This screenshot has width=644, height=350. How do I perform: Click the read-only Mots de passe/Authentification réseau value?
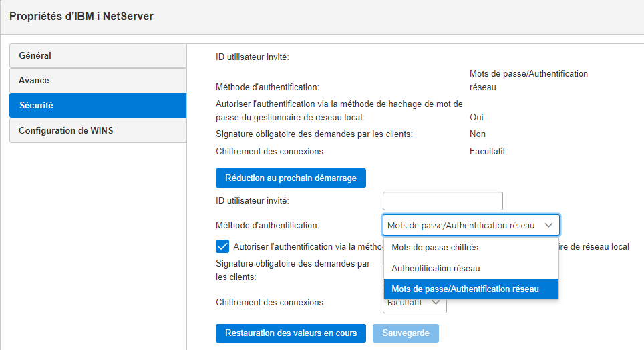tap(528, 81)
